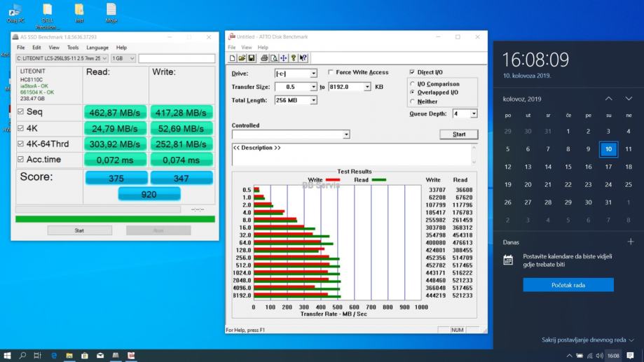The height and width of the screenshot is (362, 644).
Task: Click the Početak rada button
Action: click(568, 285)
